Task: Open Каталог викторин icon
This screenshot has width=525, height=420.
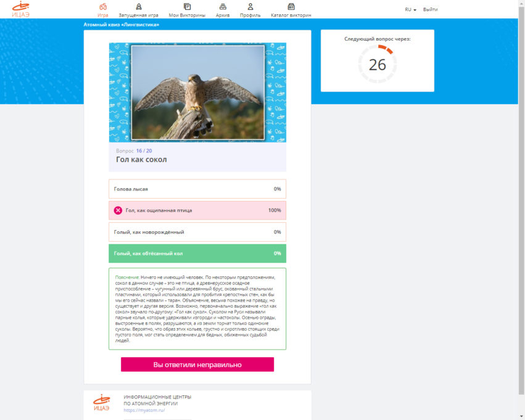Action: (x=291, y=6)
